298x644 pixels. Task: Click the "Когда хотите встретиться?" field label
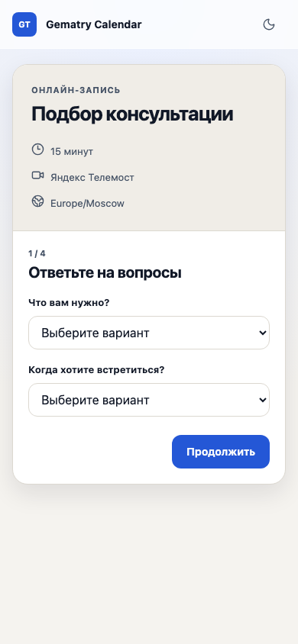96,369
